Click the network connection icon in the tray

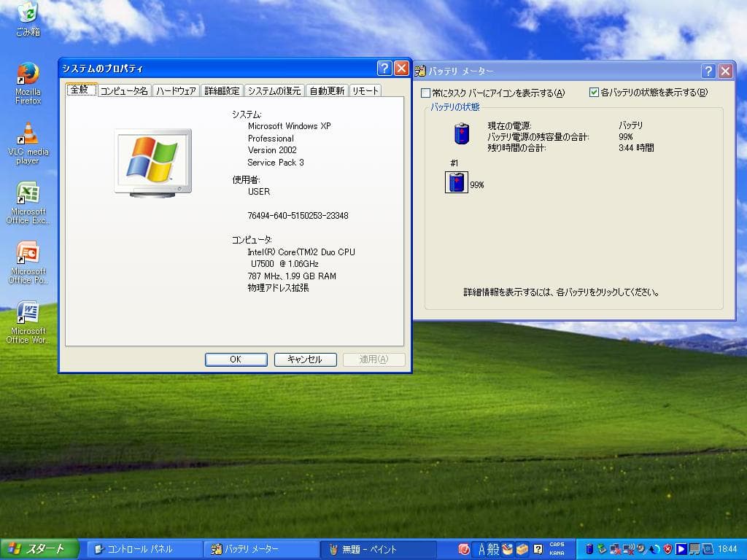click(615, 549)
